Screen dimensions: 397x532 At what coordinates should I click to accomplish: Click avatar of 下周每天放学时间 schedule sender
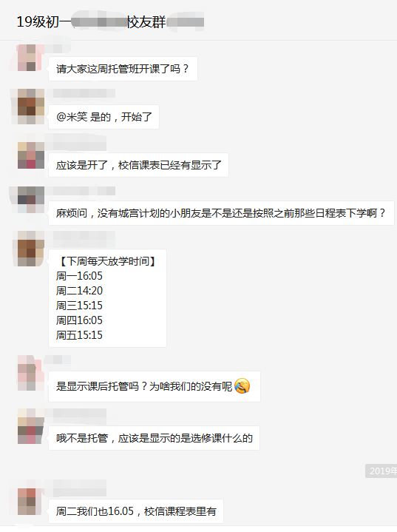point(31,249)
